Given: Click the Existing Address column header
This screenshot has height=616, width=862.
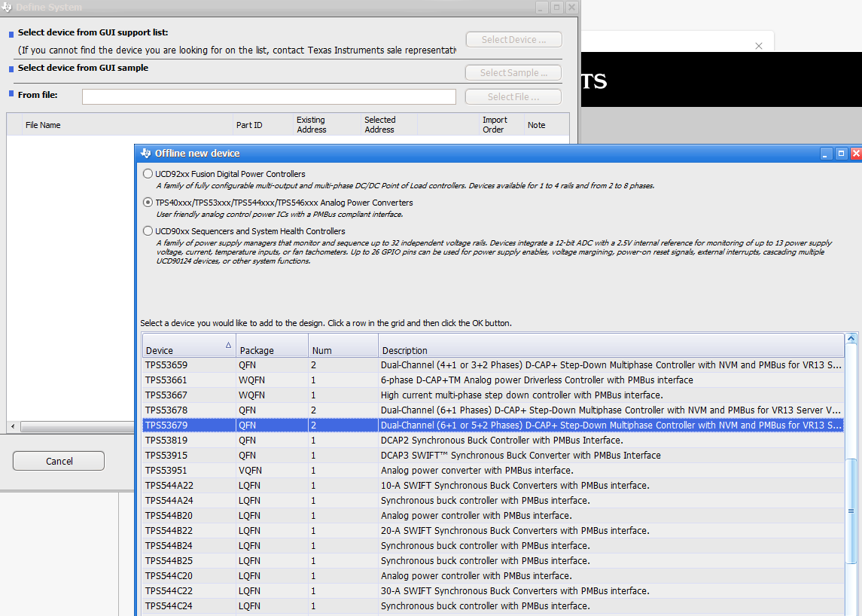Looking at the screenshot, I should [x=327, y=125].
